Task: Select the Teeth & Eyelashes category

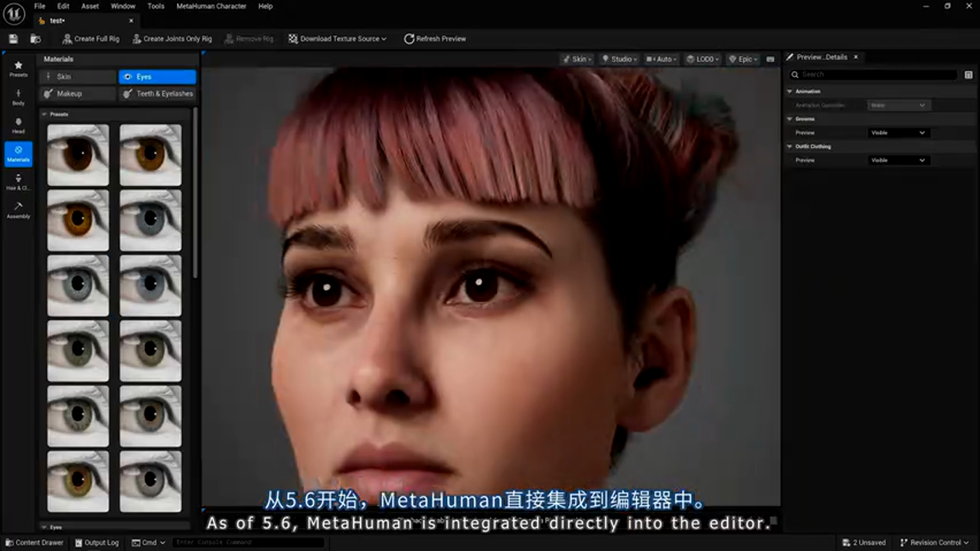Action: pos(164,93)
